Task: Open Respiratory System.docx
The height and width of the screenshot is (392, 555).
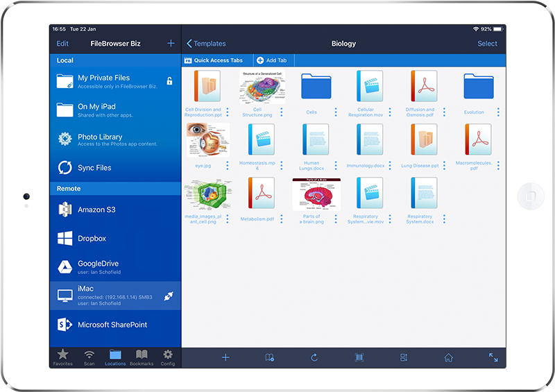Action: click(424, 193)
